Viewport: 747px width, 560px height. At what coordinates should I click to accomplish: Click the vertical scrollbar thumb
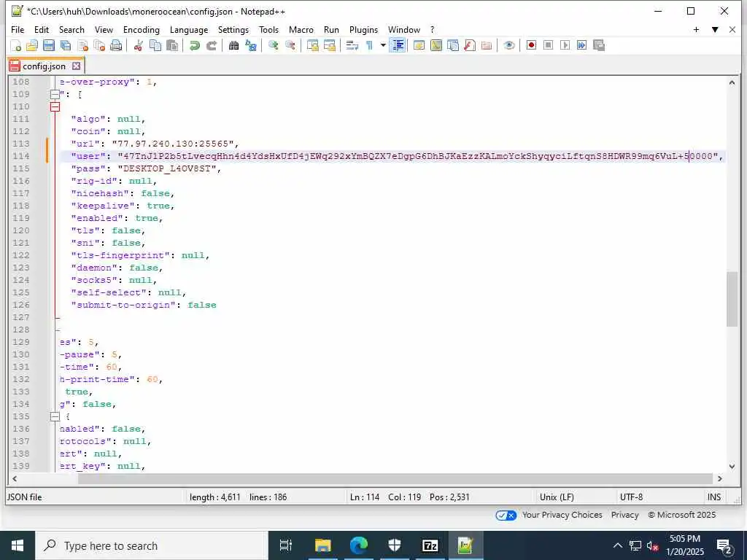[732, 299]
